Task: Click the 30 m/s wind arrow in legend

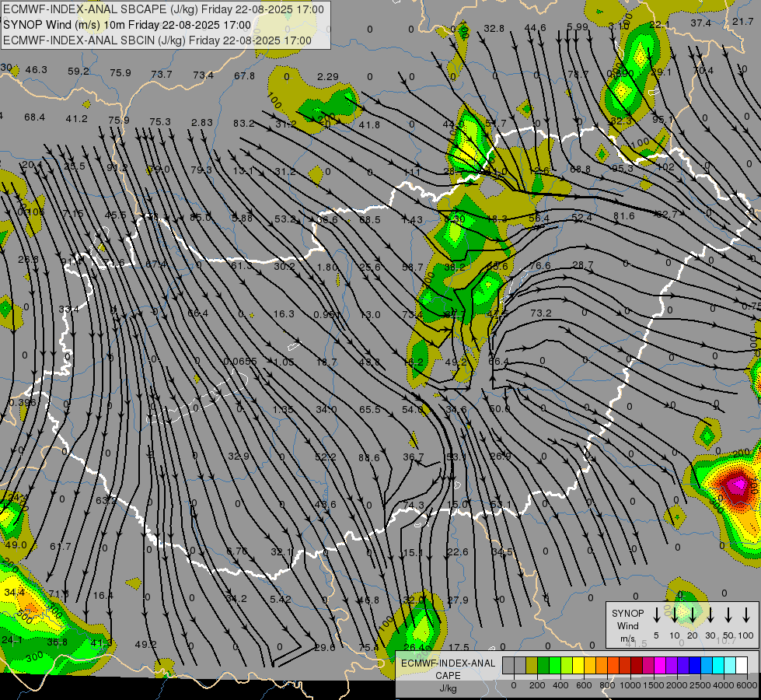Action: coord(710,615)
